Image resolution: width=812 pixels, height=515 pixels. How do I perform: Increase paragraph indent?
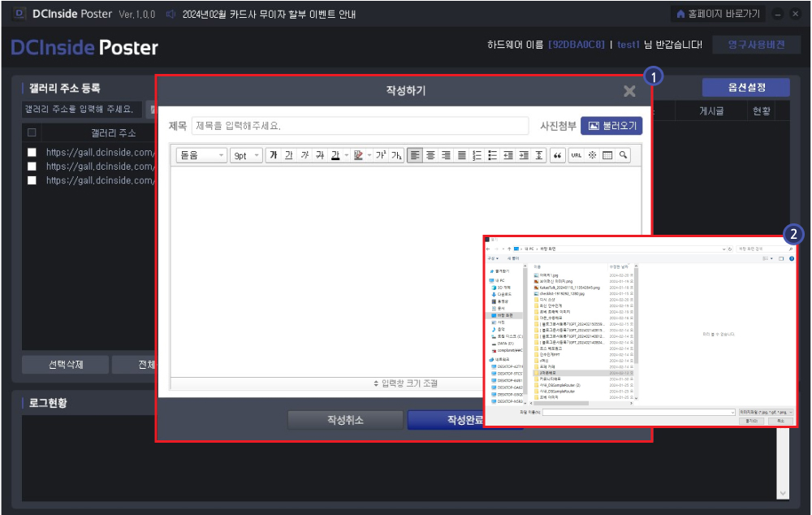tap(524, 155)
